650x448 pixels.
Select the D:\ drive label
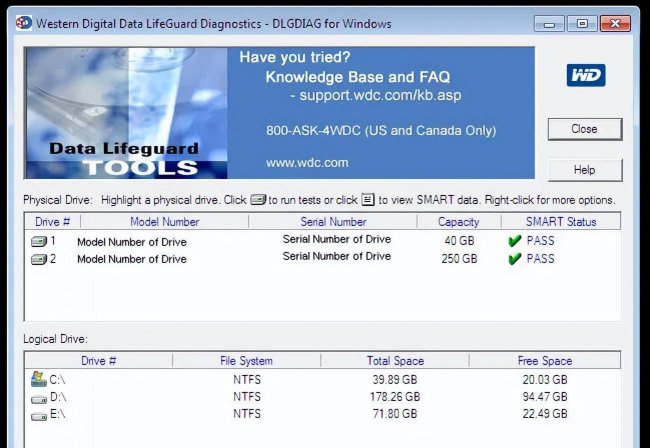click(58, 397)
